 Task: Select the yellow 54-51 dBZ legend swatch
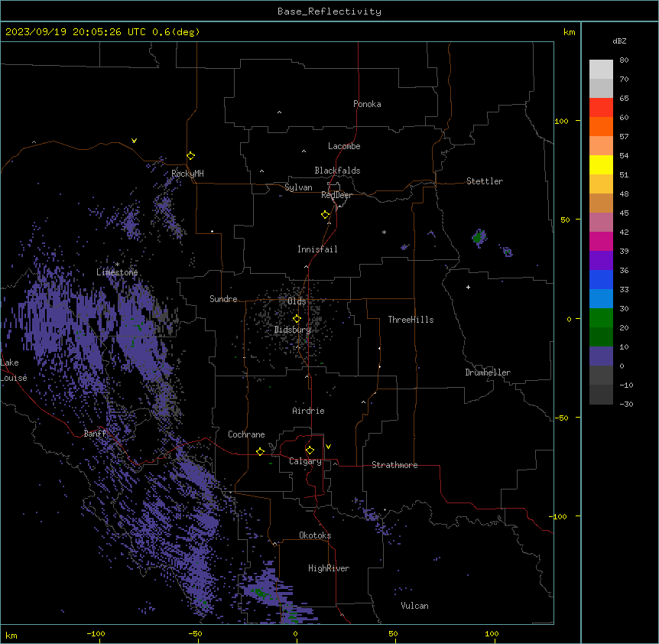point(601,164)
